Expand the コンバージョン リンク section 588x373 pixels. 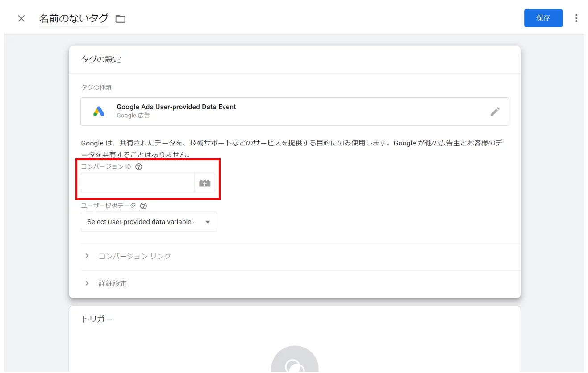[x=134, y=256]
